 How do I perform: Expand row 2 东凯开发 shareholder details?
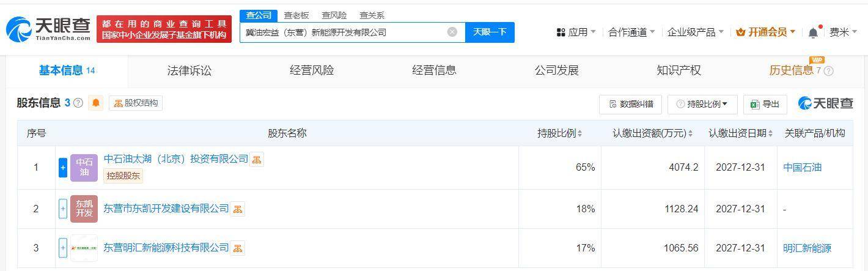63,209
